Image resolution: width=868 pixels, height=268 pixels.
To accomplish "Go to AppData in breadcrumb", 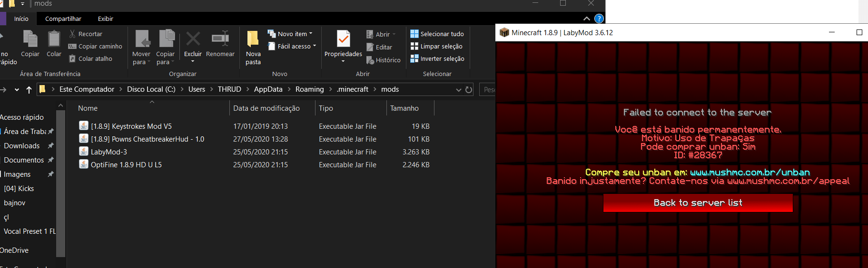I will click(x=268, y=89).
